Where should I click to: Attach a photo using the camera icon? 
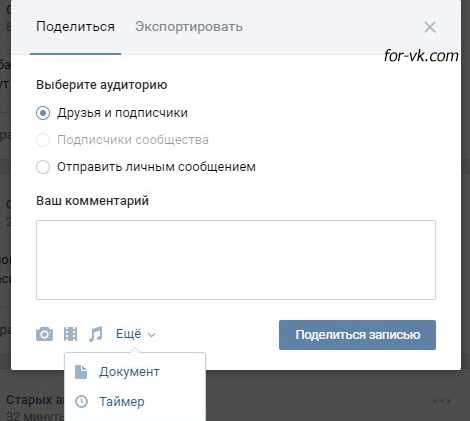pyautogui.click(x=44, y=334)
